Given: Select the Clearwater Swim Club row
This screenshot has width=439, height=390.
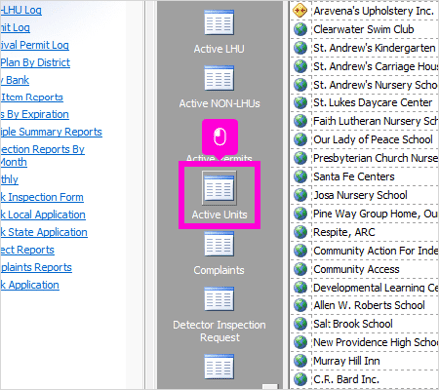Looking at the screenshot, I should point(365,29).
